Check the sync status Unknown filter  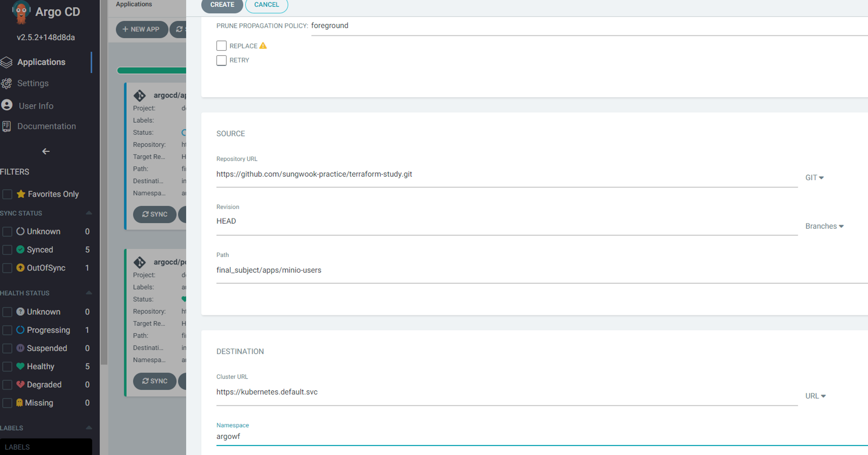coord(7,231)
